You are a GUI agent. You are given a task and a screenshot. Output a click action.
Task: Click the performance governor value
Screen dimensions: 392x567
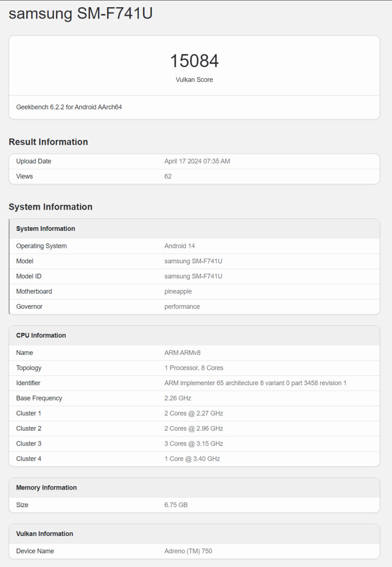182,307
